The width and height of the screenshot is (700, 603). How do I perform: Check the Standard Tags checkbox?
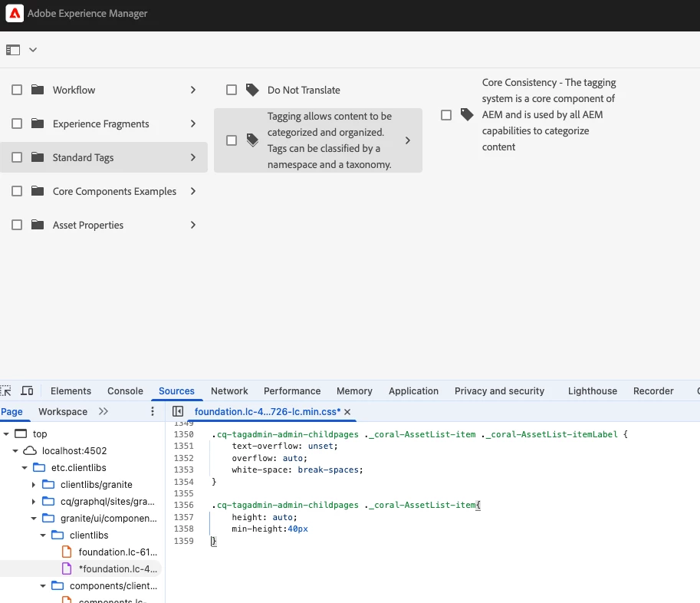[17, 157]
